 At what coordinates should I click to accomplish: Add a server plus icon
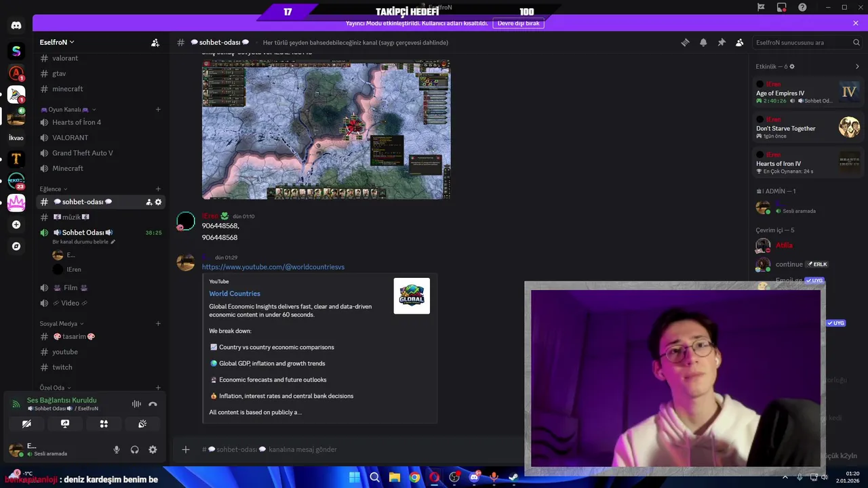coord(16,224)
